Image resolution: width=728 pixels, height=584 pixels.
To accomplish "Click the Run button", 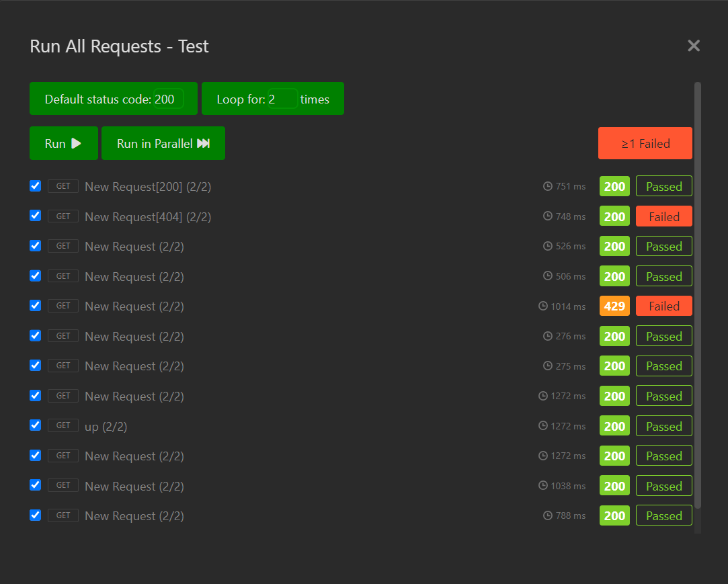I will [x=64, y=143].
